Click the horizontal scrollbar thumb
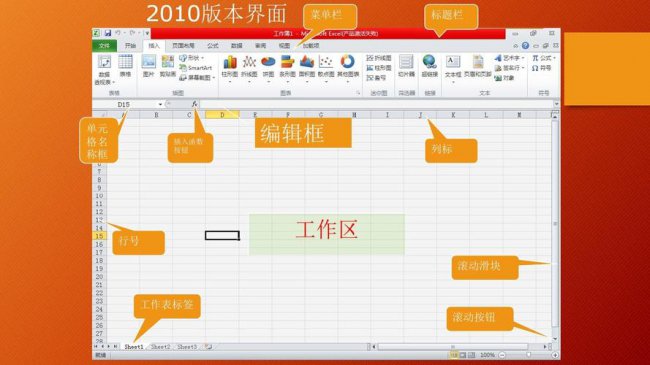 (x=453, y=346)
